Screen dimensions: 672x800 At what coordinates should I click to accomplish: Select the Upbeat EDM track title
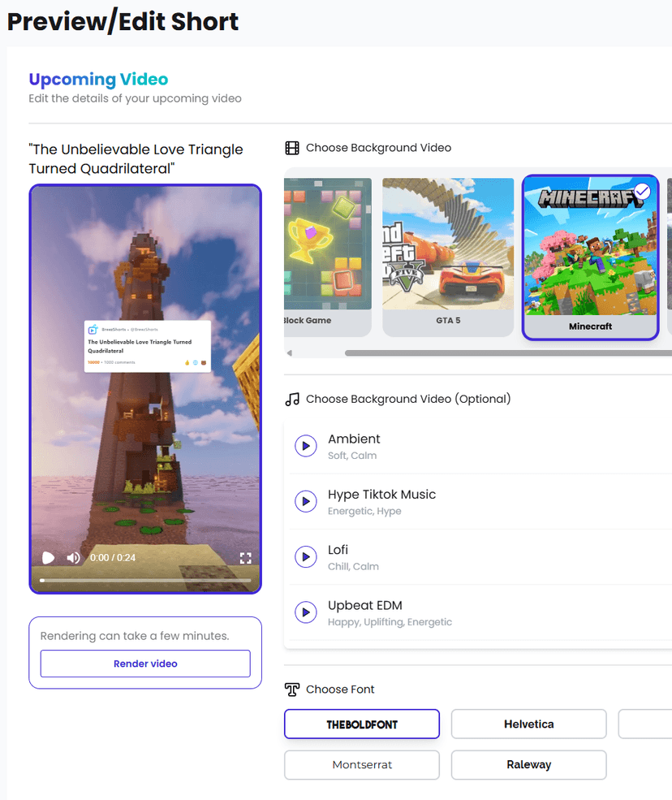click(x=365, y=605)
